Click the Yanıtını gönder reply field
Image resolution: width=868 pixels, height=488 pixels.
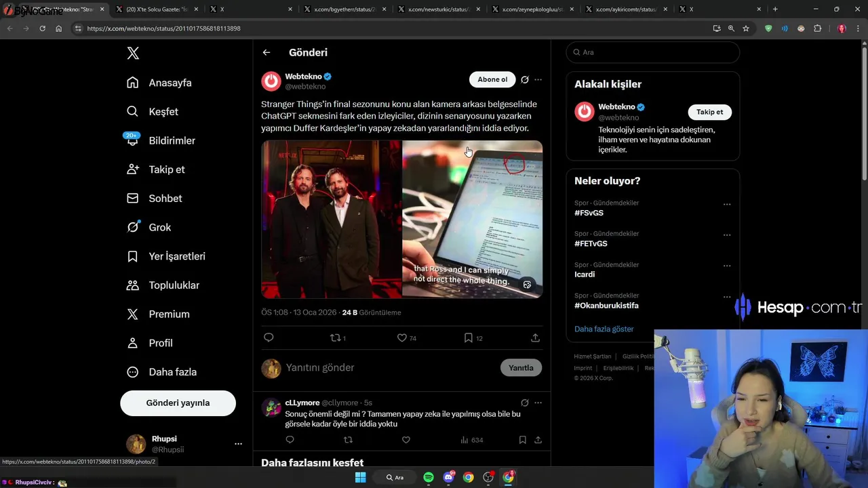[390, 367]
